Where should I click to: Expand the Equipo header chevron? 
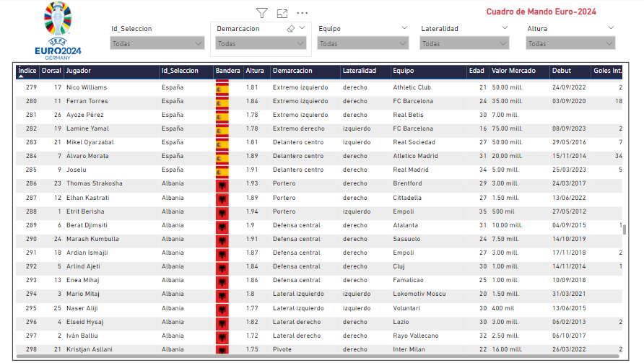click(404, 28)
